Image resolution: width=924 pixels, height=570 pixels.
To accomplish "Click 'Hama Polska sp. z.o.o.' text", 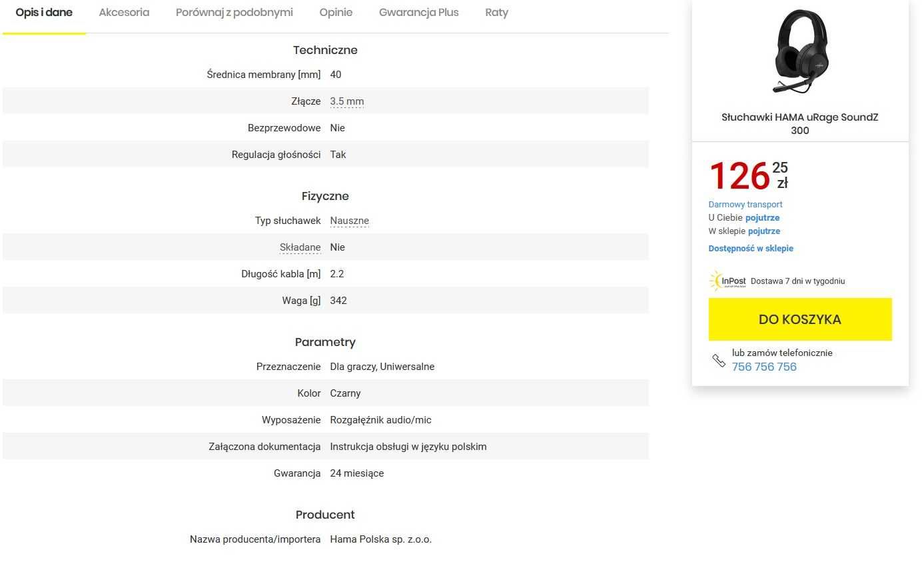I will [x=381, y=539].
